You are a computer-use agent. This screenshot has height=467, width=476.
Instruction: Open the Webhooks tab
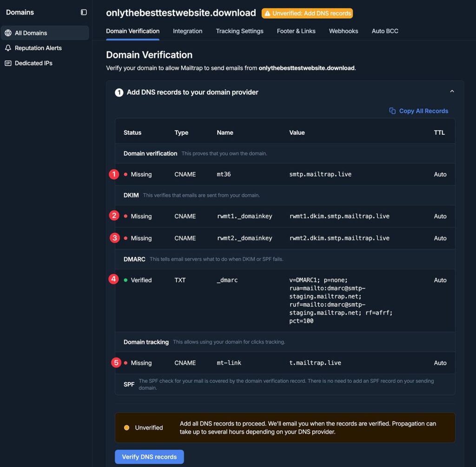click(344, 31)
